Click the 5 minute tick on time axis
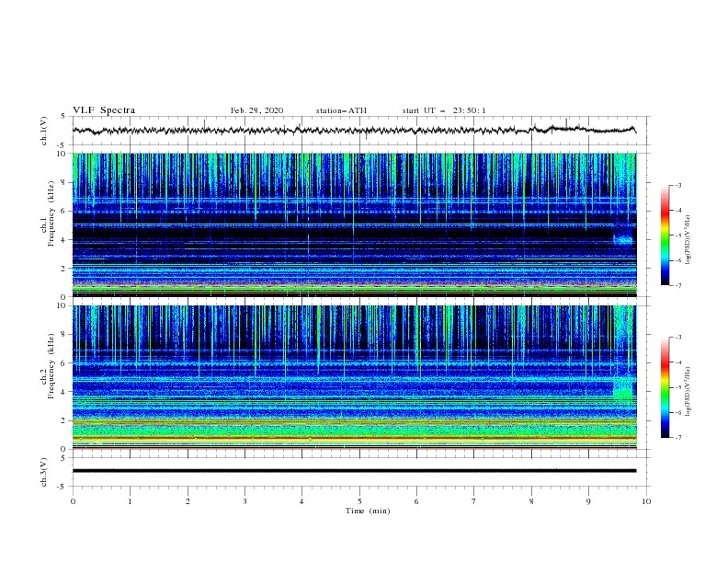This screenshot has height=563, width=728. pos(359,501)
